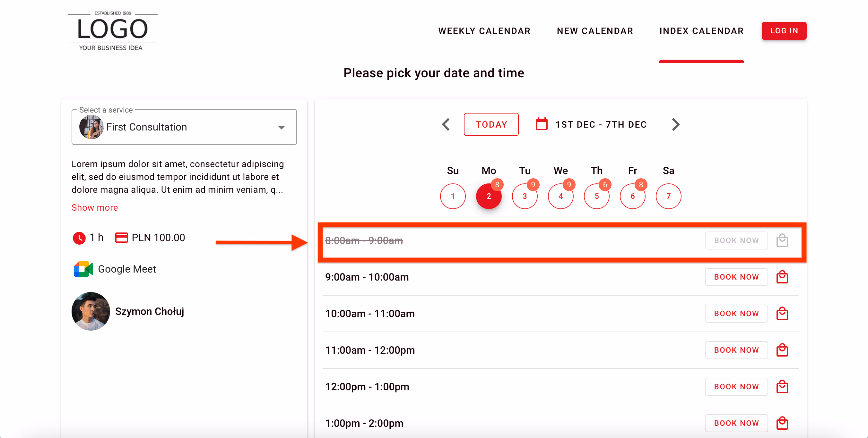Switch to the Weekly Calendar tab
Screen dimensions: 868x438
coord(484,31)
